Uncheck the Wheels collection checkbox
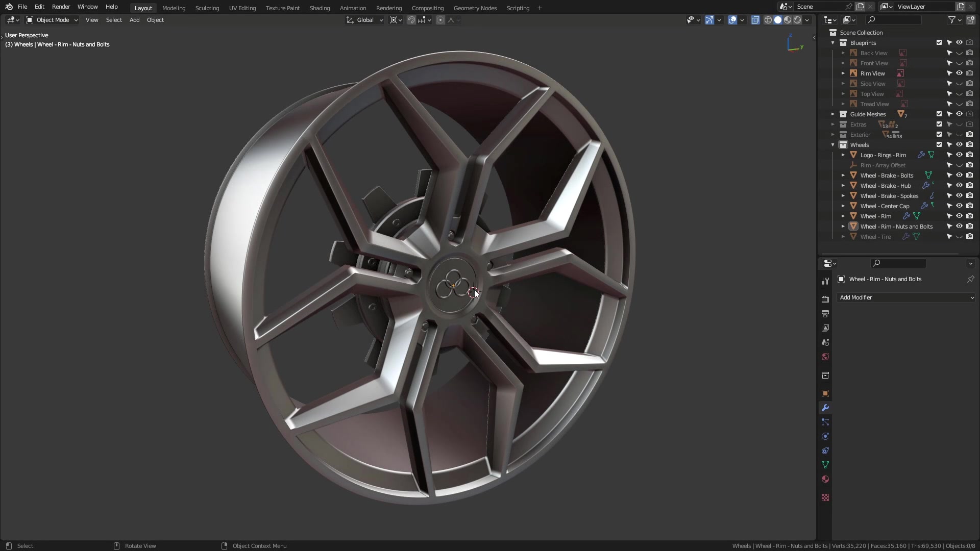This screenshot has width=980, height=551. pos(939,145)
